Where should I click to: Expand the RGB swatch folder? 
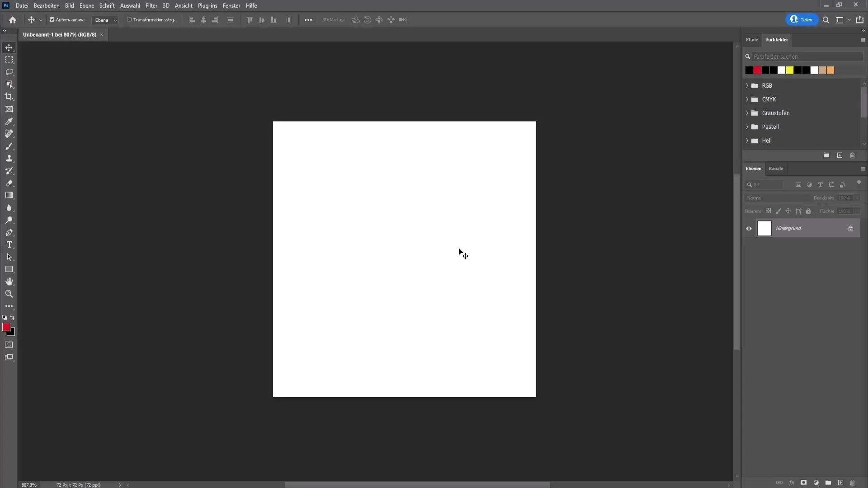(747, 86)
